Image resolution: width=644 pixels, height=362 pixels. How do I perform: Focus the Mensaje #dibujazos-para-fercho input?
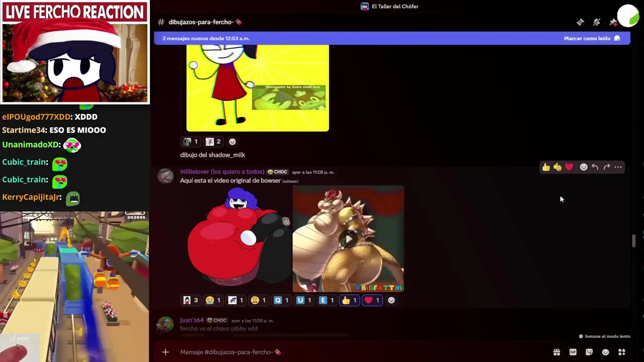point(362,352)
